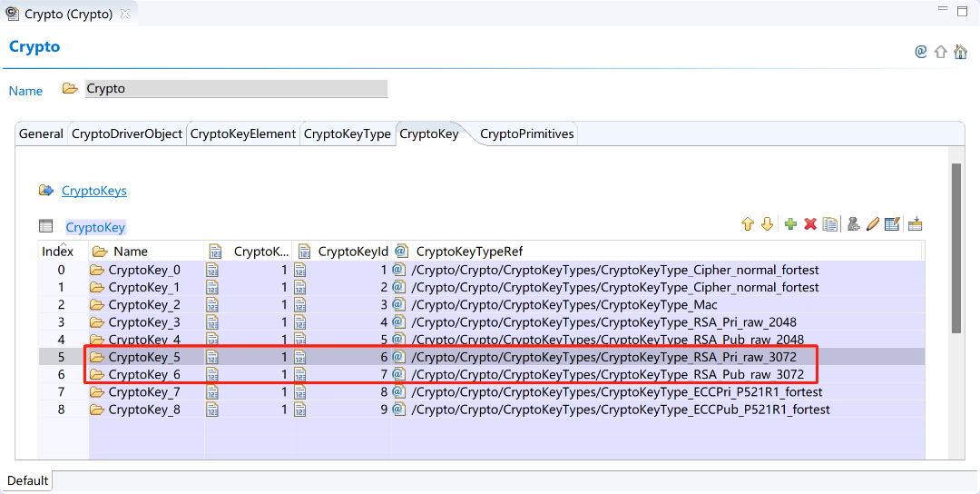
Task: Click the red X delete-element icon
Action: tap(810, 224)
